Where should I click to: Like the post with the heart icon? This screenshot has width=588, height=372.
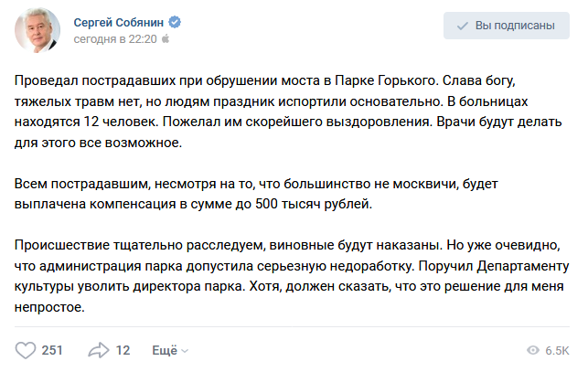(x=25, y=350)
